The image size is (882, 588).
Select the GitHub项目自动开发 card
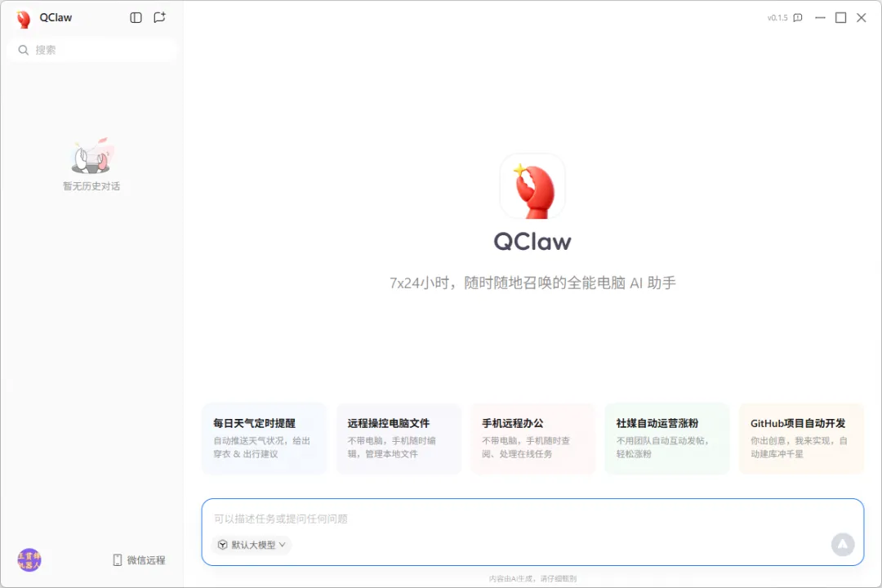click(x=802, y=439)
